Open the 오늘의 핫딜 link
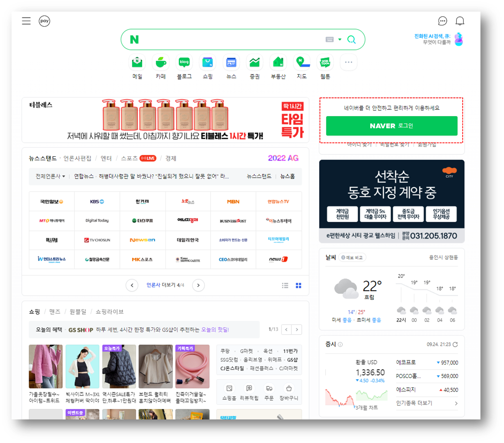 click(215, 330)
